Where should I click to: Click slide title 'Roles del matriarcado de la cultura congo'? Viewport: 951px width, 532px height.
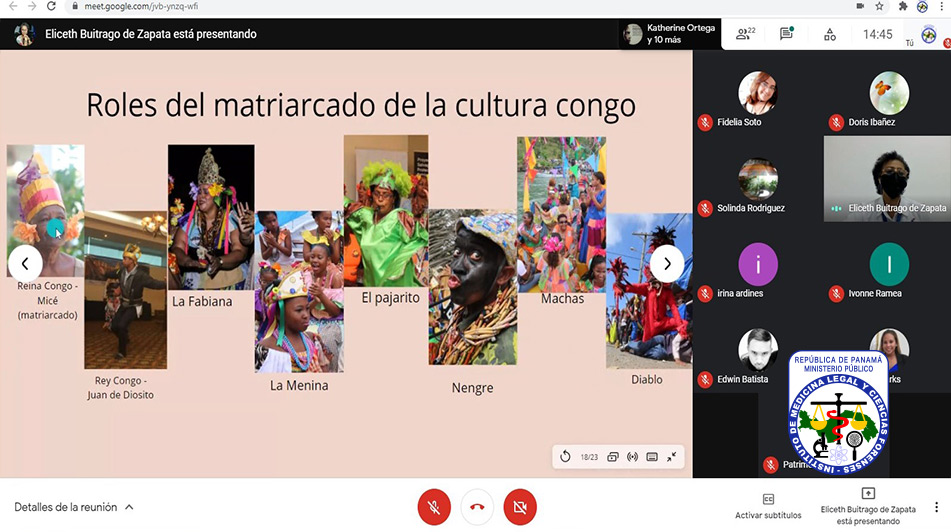coord(361,106)
